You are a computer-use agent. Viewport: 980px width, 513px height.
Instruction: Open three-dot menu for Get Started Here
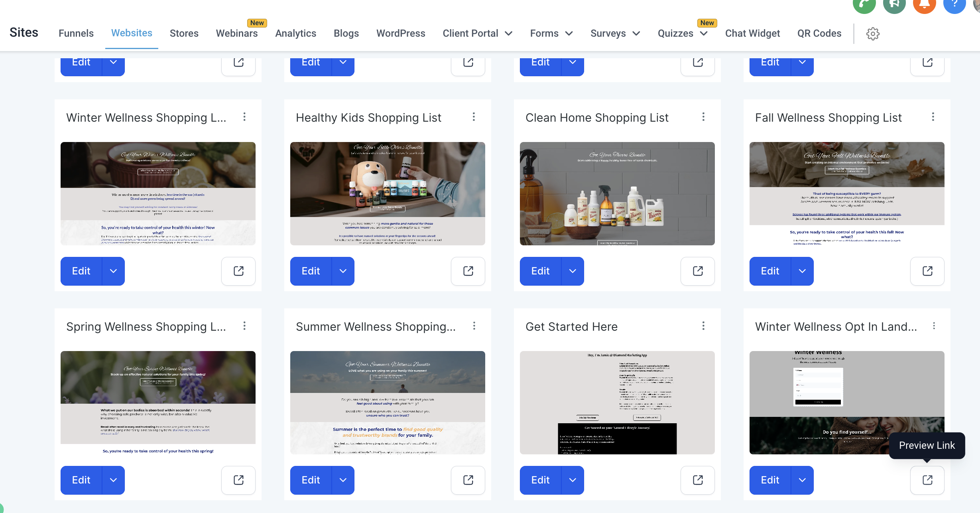[703, 326]
